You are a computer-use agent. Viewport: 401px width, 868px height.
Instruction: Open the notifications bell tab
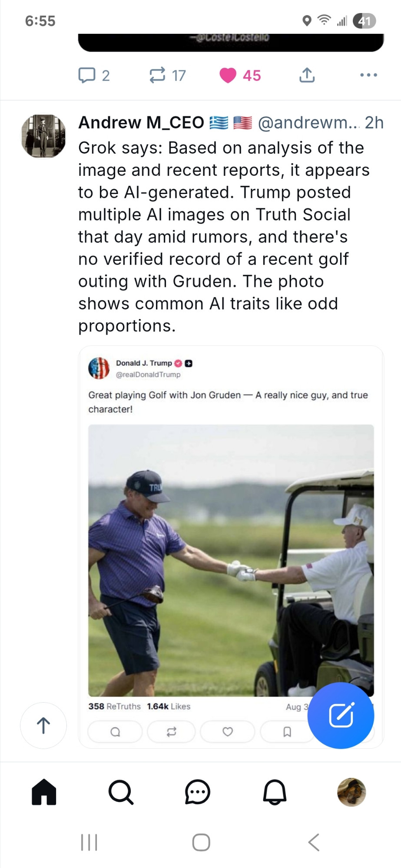(x=275, y=792)
